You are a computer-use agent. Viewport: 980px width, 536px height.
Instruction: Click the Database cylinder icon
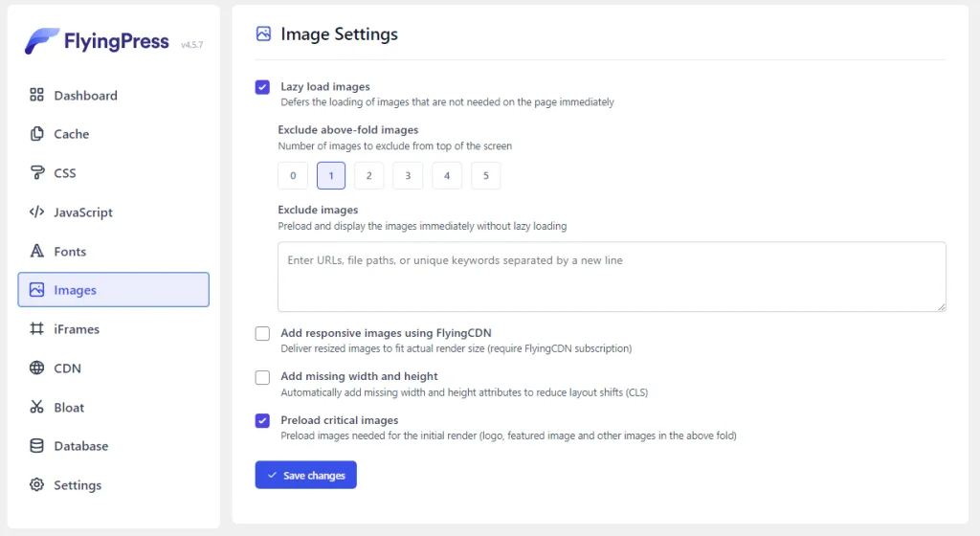36,446
